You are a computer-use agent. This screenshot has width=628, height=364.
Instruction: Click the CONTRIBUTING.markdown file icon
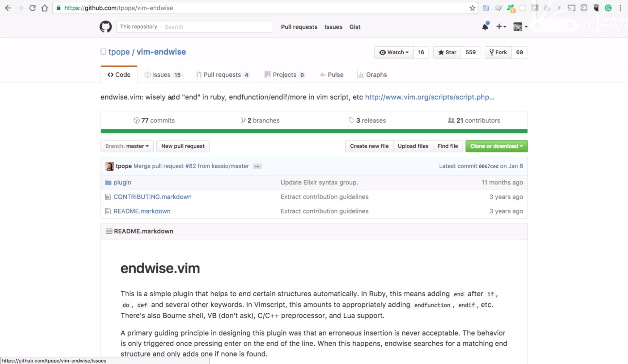click(x=108, y=197)
